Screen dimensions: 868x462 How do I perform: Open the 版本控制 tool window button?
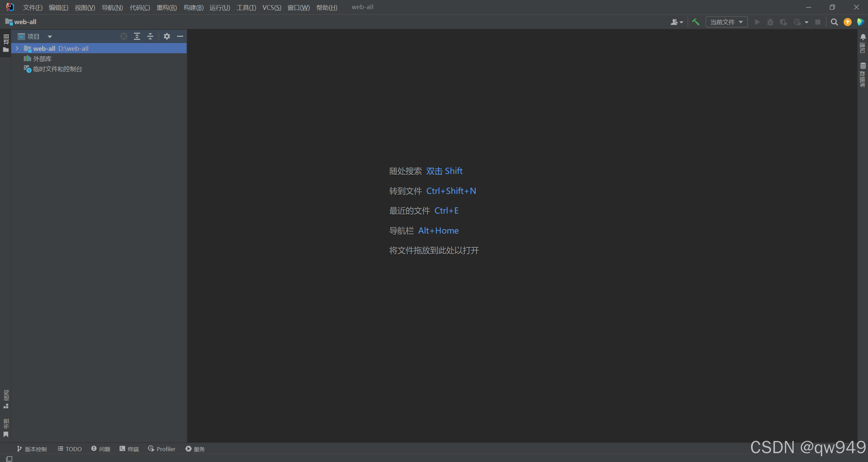tap(32, 449)
